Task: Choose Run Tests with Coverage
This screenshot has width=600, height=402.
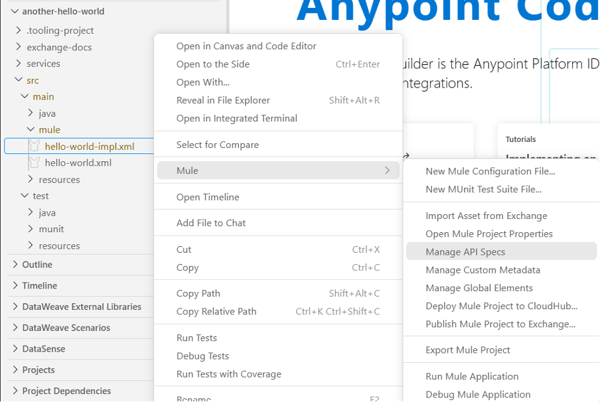Action: click(278, 373)
